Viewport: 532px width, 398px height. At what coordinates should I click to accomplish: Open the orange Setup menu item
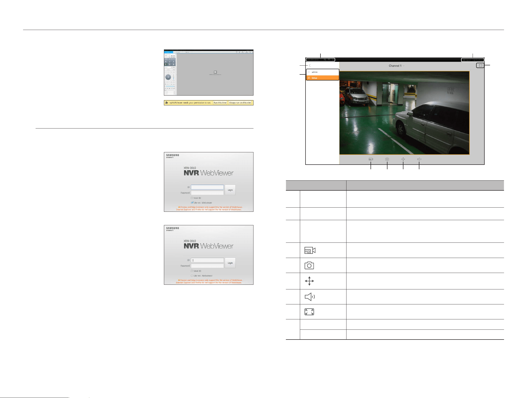pyautogui.click(x=323, y=78)
